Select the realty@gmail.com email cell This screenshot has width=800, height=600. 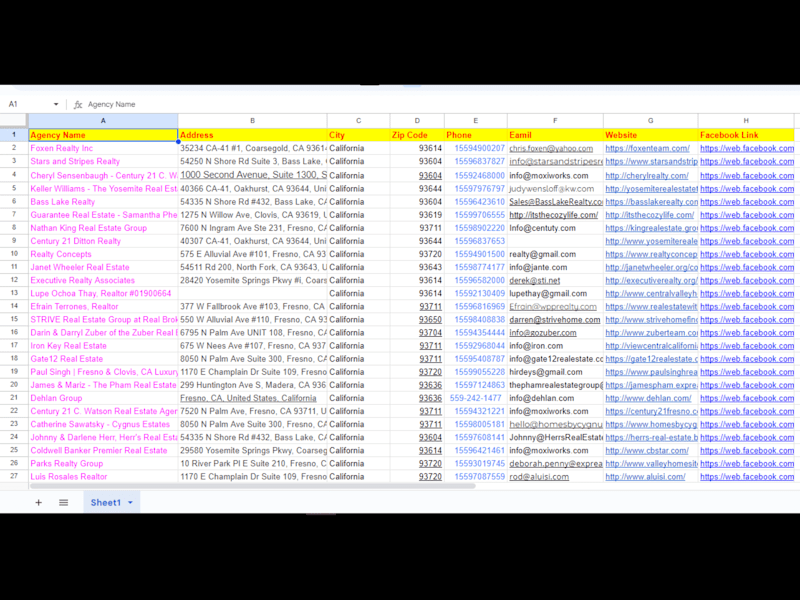coord(555,254)
